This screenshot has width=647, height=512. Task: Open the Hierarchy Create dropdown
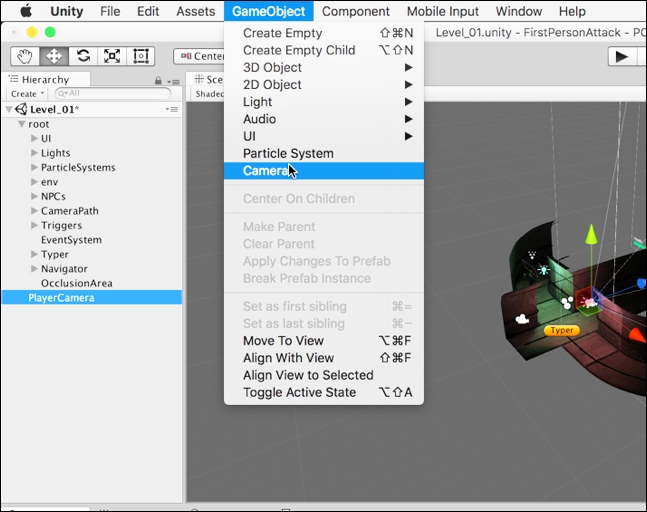pos(27,94)
